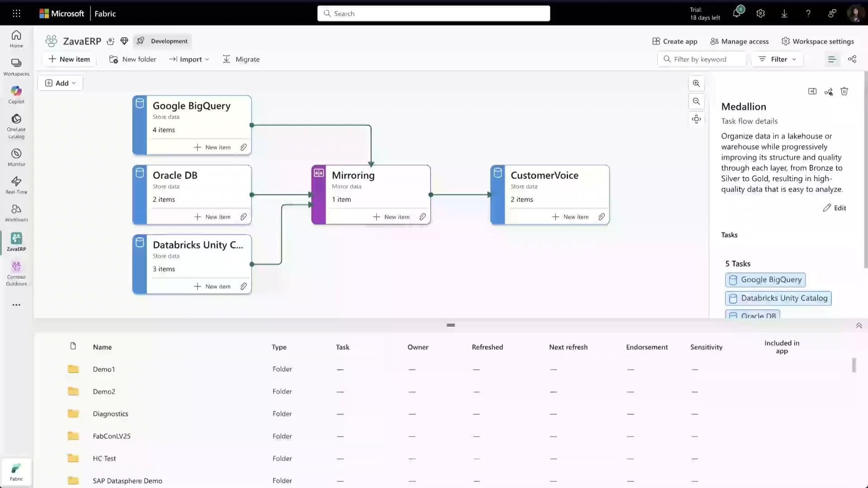Open notifications bell

pos(736,14)
